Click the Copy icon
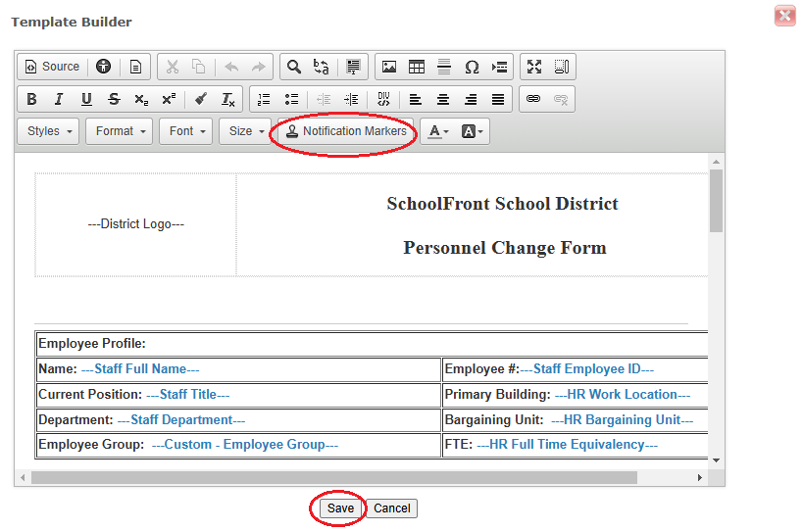This screenshot has height=532, width=803. point(199,67)
